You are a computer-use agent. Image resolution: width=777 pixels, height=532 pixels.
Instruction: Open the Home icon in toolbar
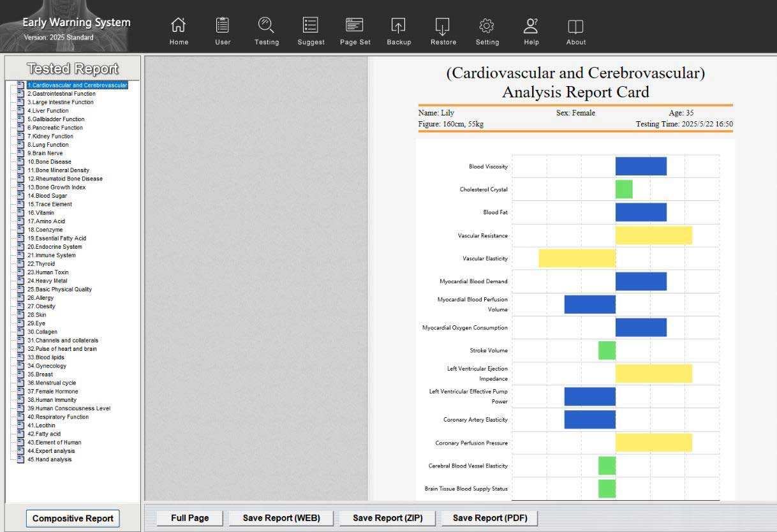coord(179,26)
